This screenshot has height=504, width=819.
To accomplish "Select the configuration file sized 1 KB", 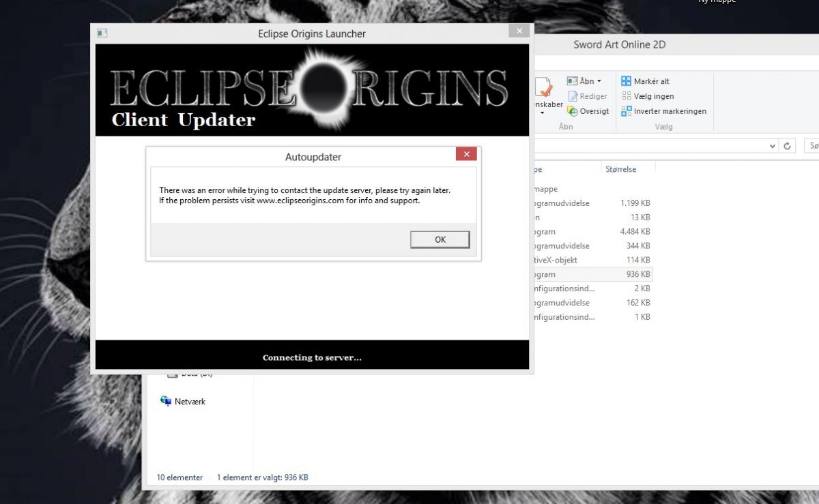I will [x=592, y=317].
